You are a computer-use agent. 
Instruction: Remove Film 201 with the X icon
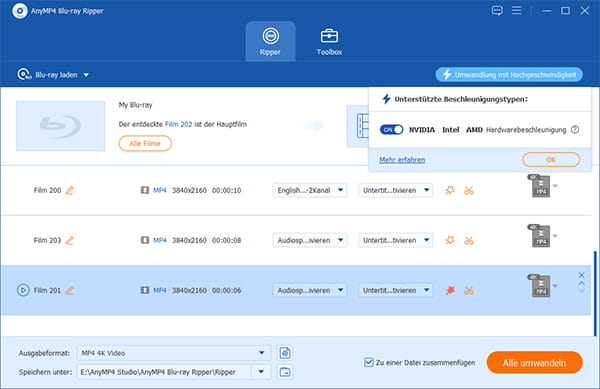point(581,275)
